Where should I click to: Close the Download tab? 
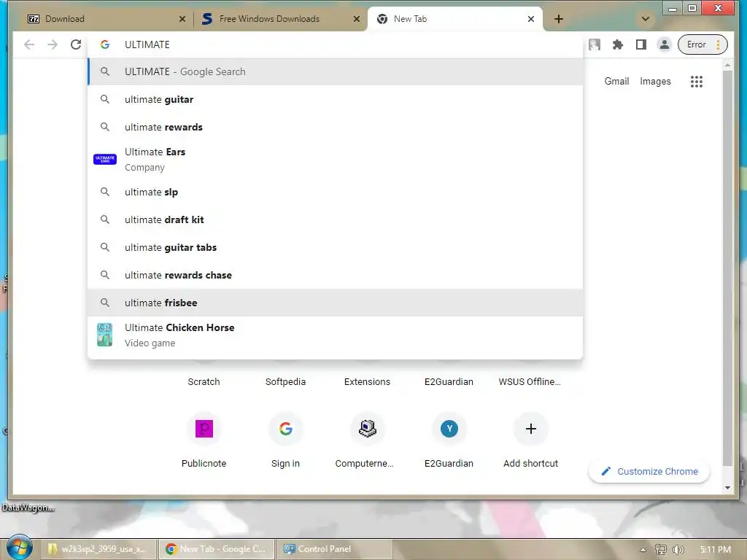pyautogui.click(x=182, y=19)
